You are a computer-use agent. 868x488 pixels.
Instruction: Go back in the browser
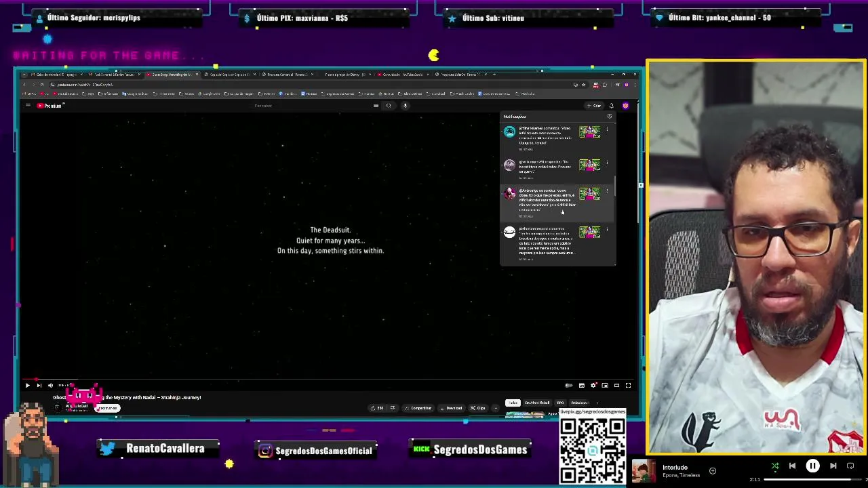click(24, 85)
